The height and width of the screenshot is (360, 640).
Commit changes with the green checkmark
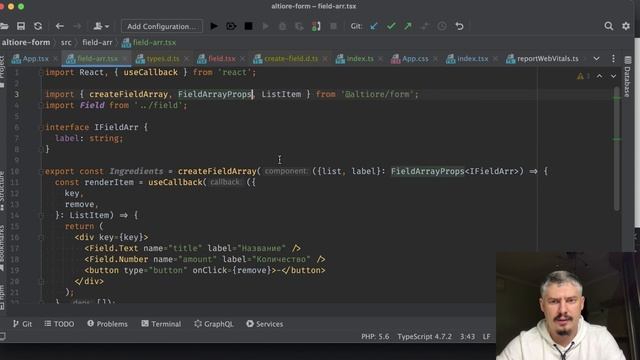click(x=391, y=26)
